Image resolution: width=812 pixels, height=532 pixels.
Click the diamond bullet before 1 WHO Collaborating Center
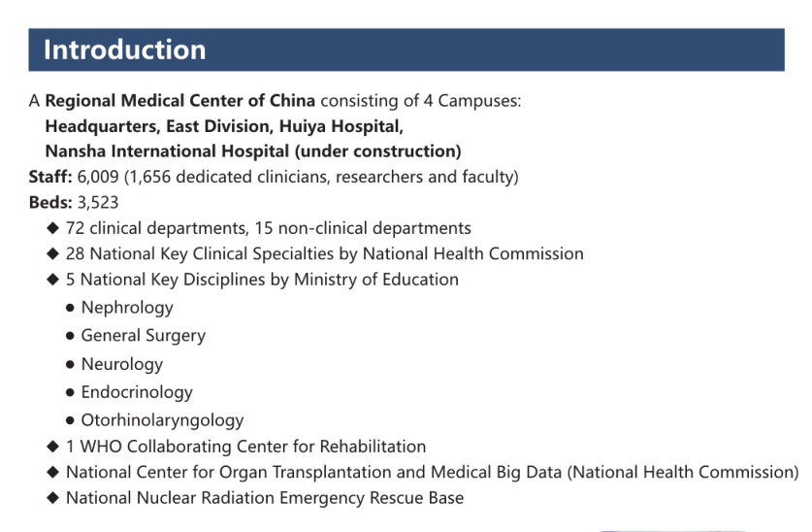[52, 446]
